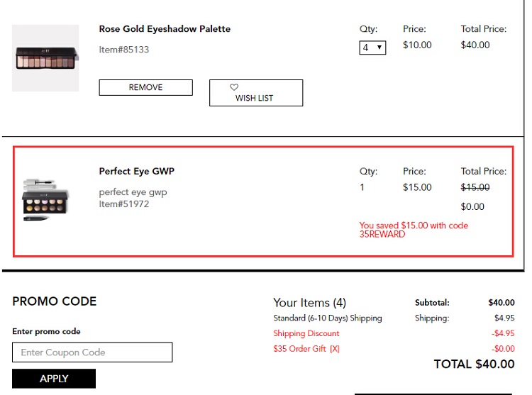Click Your Items (4) heading
Image resolution: width=532 pixels, height=395 pixels.
[x=309, y=302]
